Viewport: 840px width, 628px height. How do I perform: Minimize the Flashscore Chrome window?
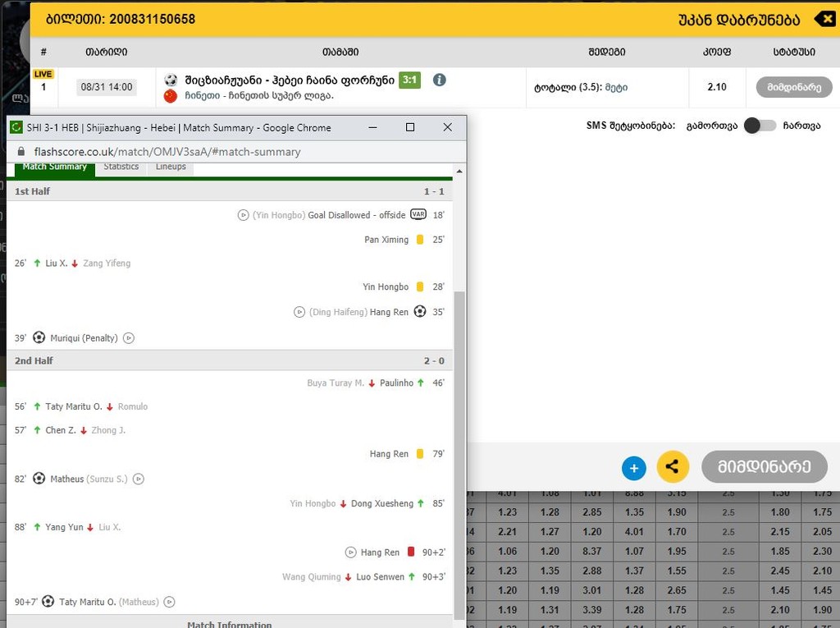(373, 127)
